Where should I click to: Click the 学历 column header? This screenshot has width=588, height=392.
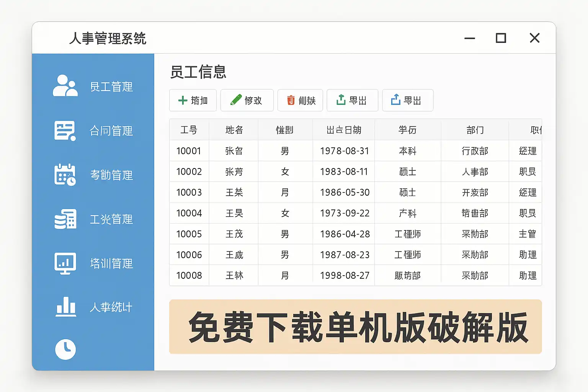[407, 130]
